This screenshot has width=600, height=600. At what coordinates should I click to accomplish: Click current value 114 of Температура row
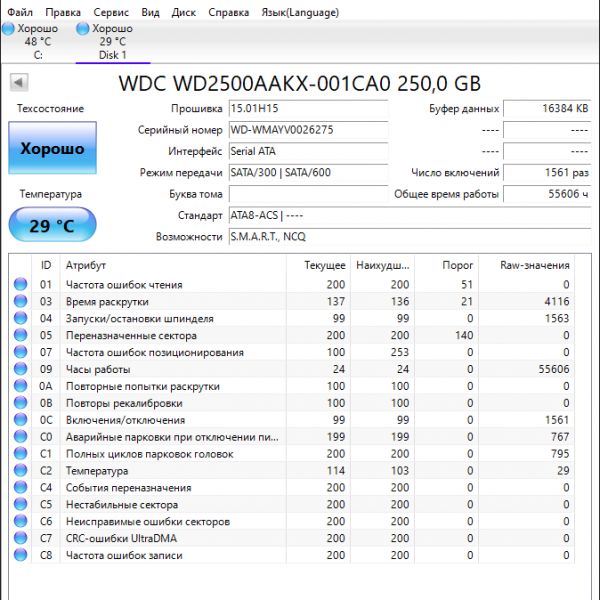[336, 471]
